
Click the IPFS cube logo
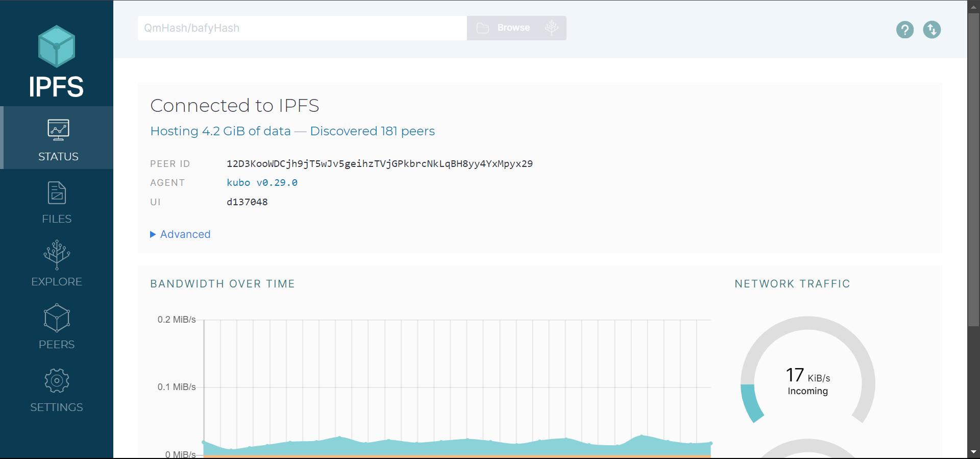tap(57, 46)
